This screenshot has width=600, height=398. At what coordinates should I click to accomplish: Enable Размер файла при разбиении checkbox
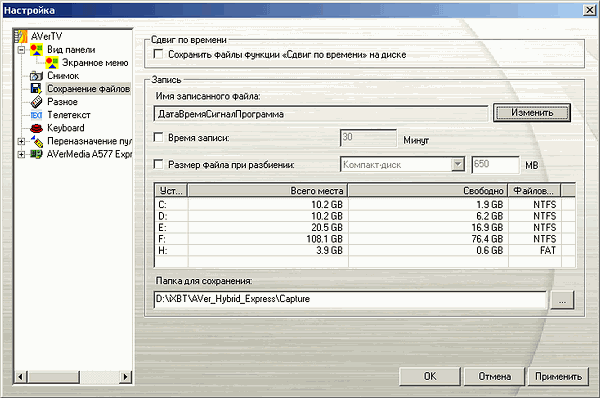tap(158, 165)
